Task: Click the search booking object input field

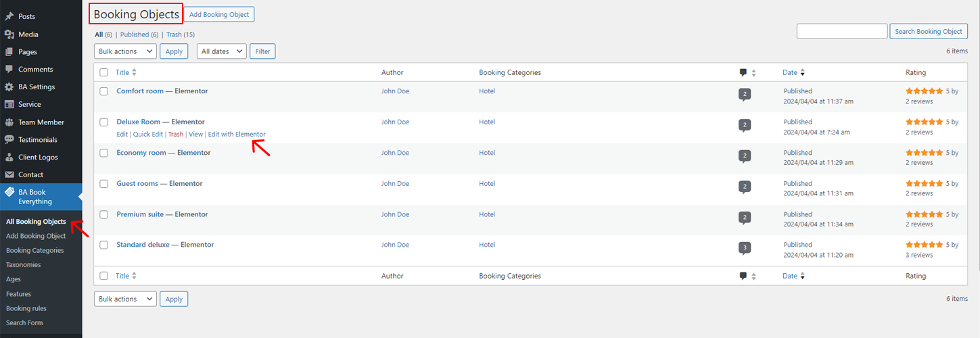Action: pos(842,31)
